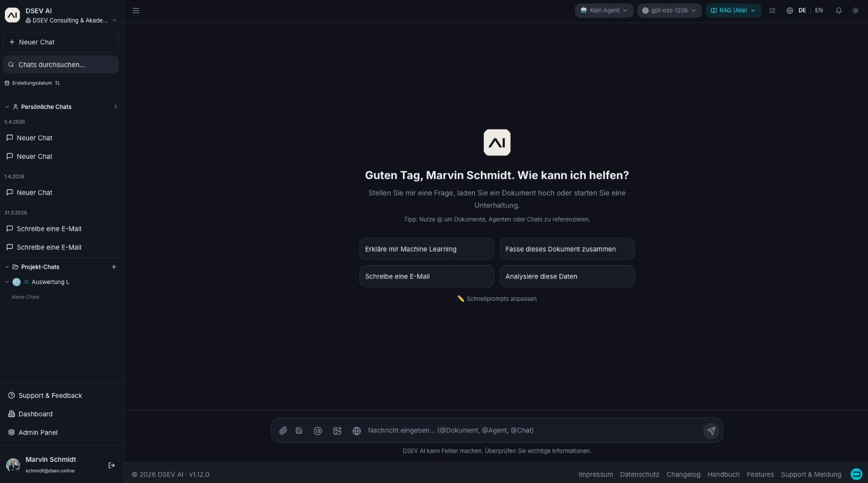Change sorting via Erstellungsdatum

tap(32, 83)
